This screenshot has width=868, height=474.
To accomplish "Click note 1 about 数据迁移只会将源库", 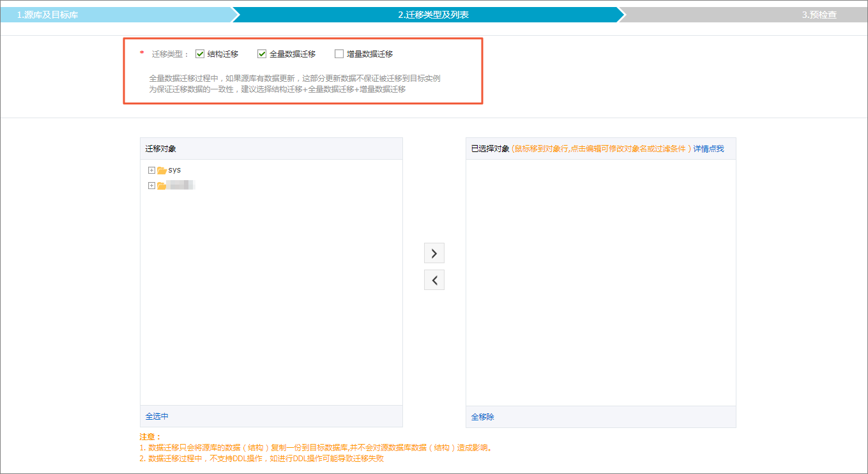I will tap(316, 448).
